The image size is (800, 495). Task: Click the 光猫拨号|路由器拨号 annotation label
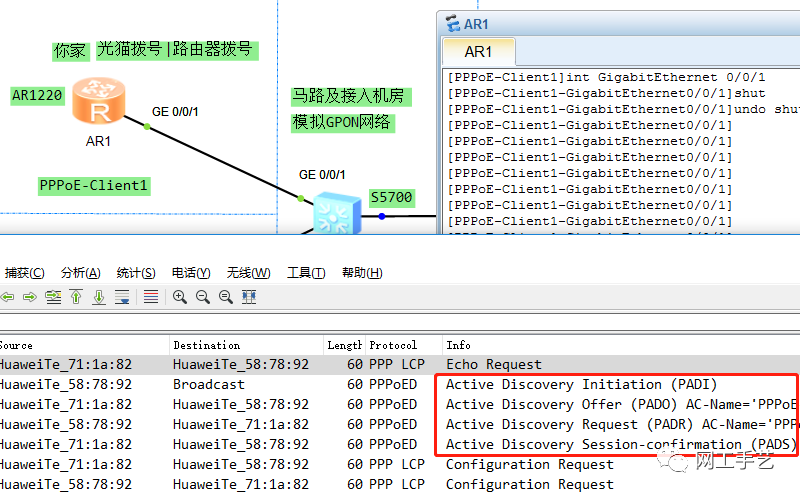pos(177,50)
